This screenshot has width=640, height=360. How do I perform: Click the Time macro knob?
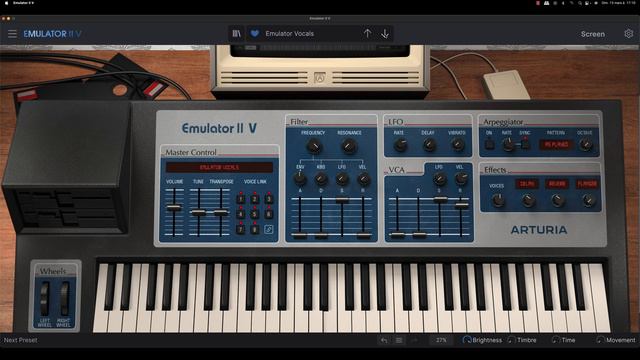pyautogui.click(x=555, y=340)
